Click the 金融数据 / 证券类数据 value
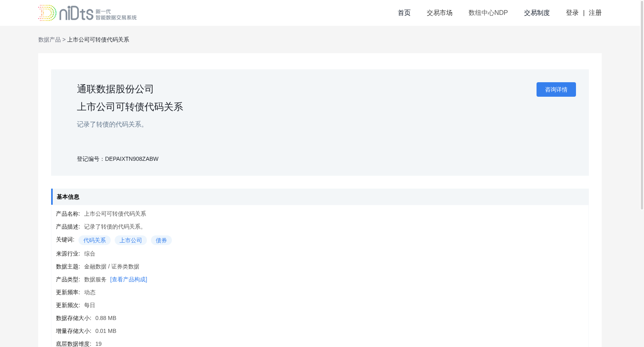This screenshot has height=347, width=644. tap(111, 266)
